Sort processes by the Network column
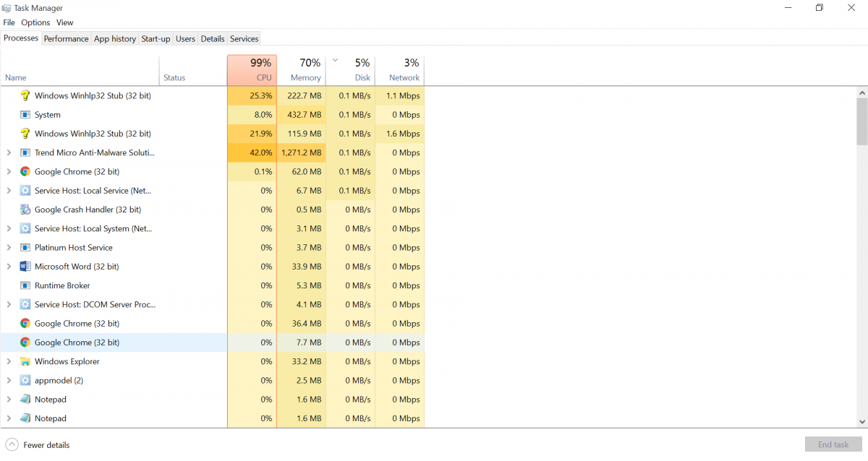 pyautogui.click(x=399, y=71)
